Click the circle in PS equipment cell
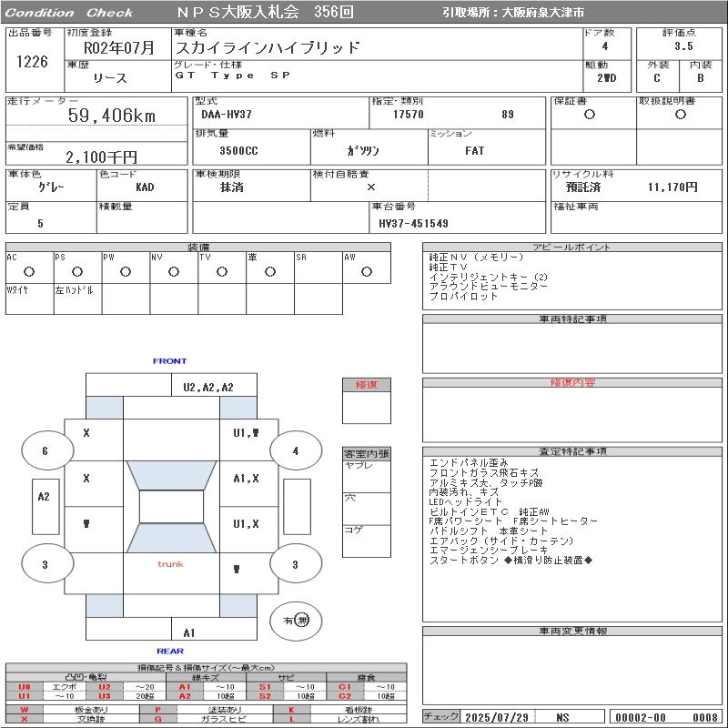Image resolution: width=728 pixels, height=728 pixels. click(x=77, y=271)
